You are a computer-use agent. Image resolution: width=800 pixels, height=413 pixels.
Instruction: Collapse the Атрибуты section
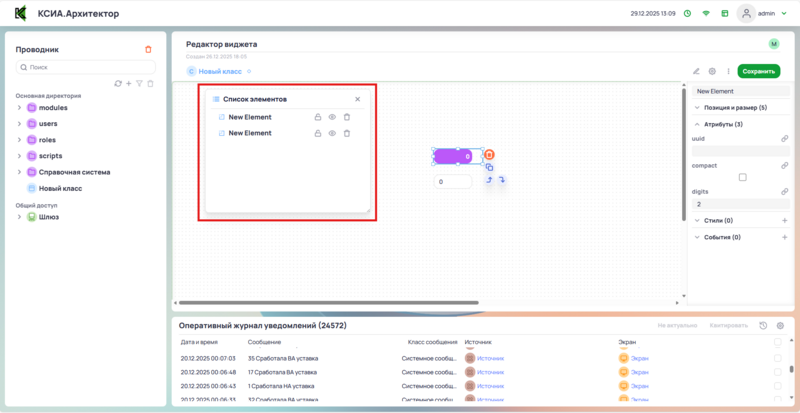pyautogui.click(x=697, y=124)
